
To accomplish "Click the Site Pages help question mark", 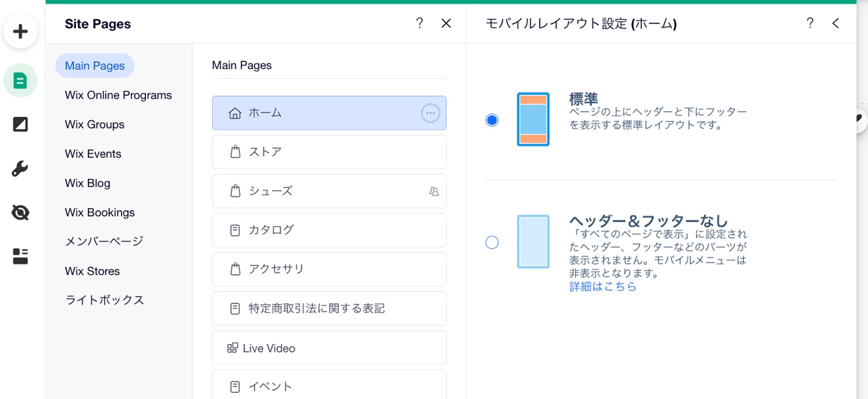I will (419, 23).
